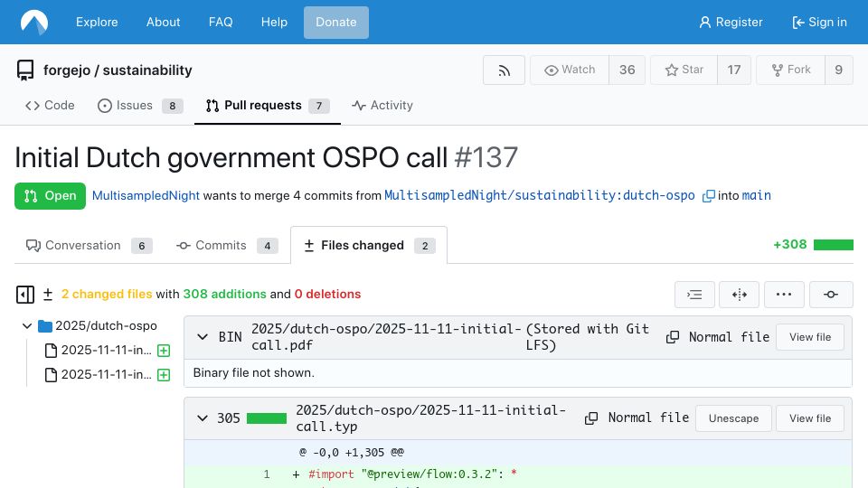Fork the sustainability repository
Screen dimensions: 868x488
tap(791, 70)
